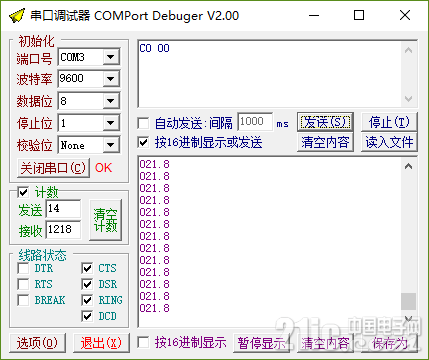Toggle the DCD status checkbox
Image resolution: width=429 pixels, height=360 pixels.
tap(87, 316)
